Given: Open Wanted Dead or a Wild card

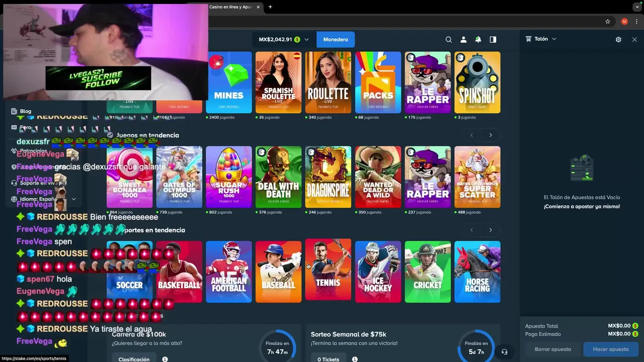Looking at the screenshot, I should (378, 177).
